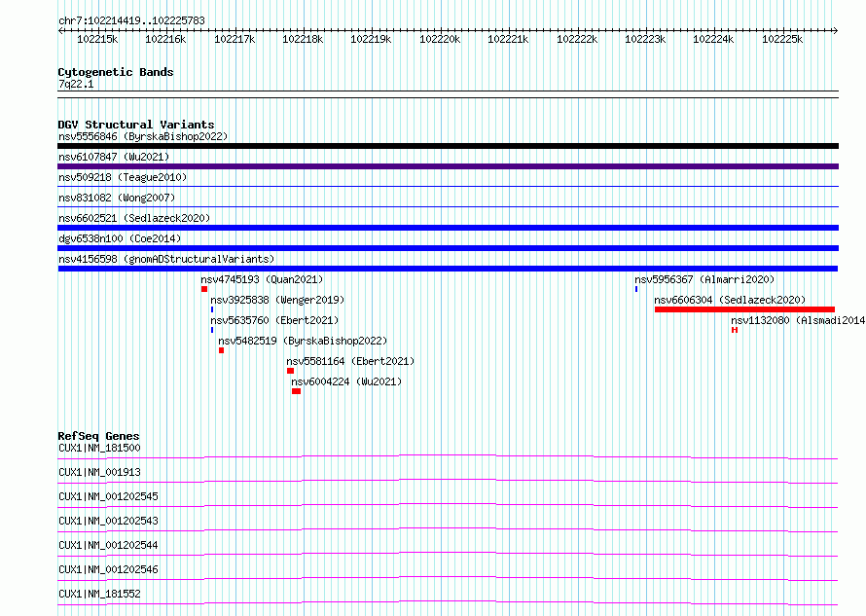The image size is (866, 616).
Task: Click nsv1132080 (Alsmadi2014) label
Action: 798,320
